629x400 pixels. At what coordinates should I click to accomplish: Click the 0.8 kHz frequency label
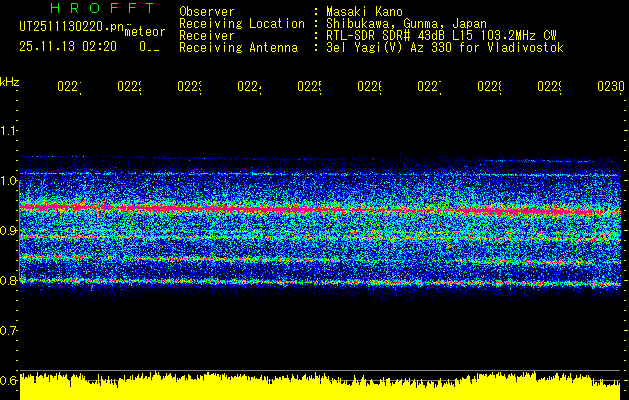point(9,280)
